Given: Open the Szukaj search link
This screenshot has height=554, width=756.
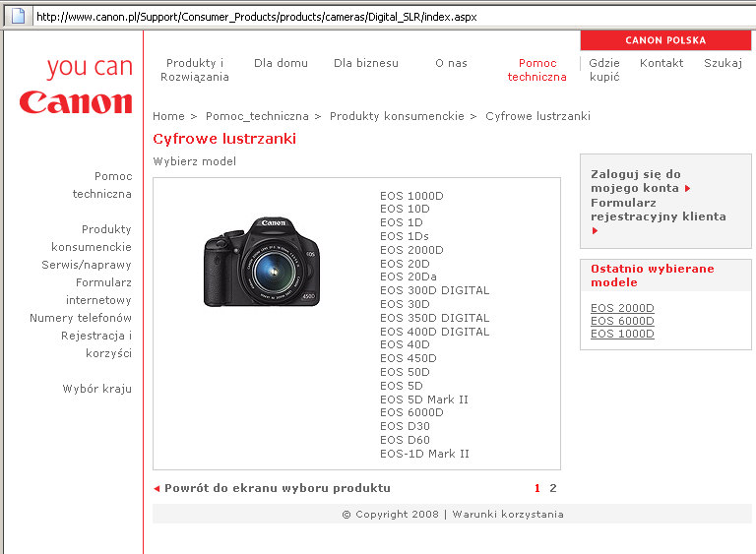Looking at the screenshot, I should point(724,63).
